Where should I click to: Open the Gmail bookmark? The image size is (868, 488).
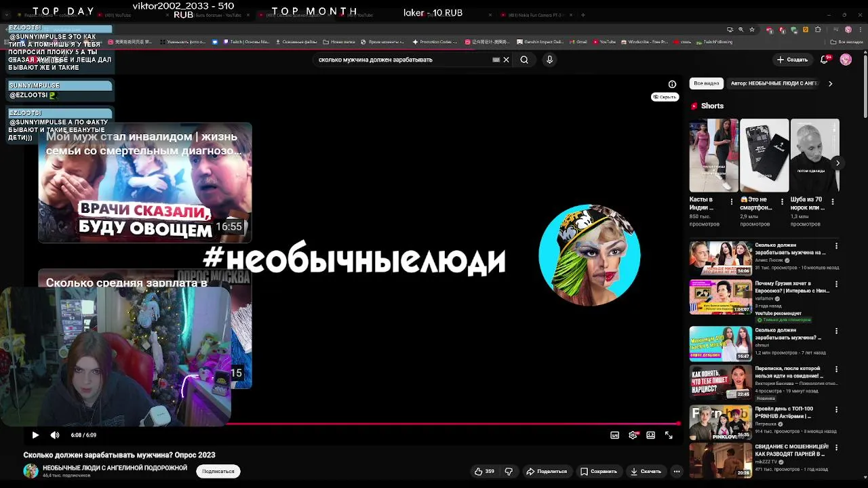coord(578,42)
